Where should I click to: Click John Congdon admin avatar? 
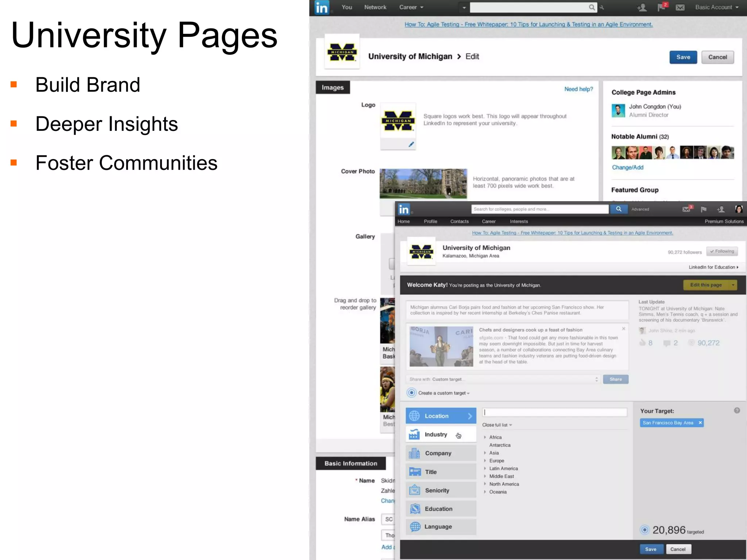point(618,110)
